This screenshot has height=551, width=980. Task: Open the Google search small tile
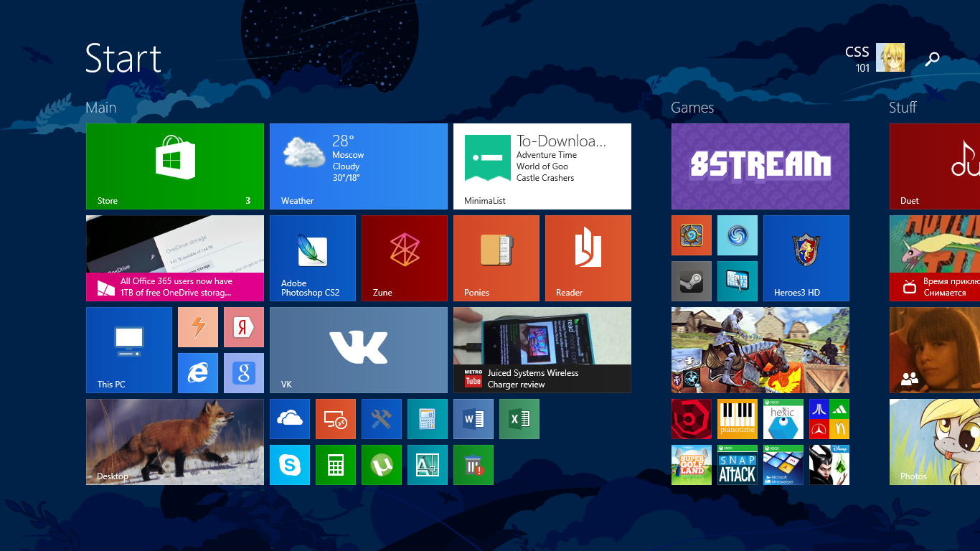[x=244, y=373]
